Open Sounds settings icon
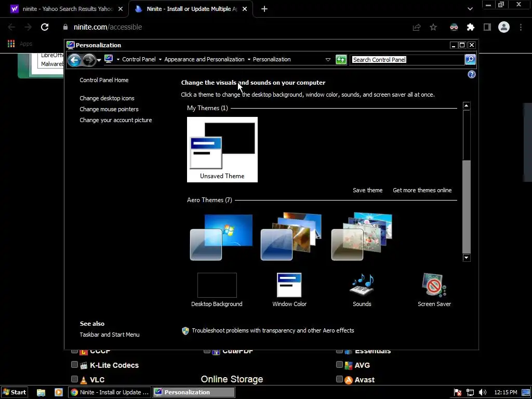The image size is (532, 399). pos(362,290)
